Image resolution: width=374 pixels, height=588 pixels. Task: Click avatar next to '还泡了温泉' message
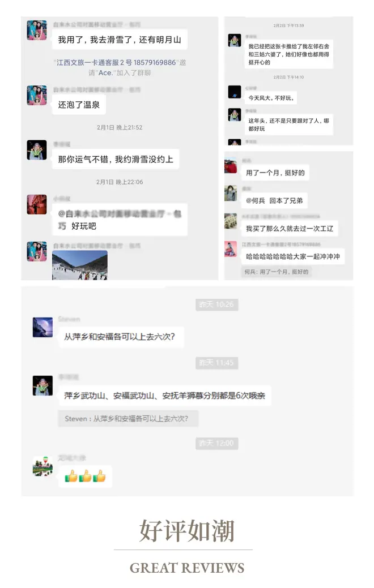coord(37,95)
